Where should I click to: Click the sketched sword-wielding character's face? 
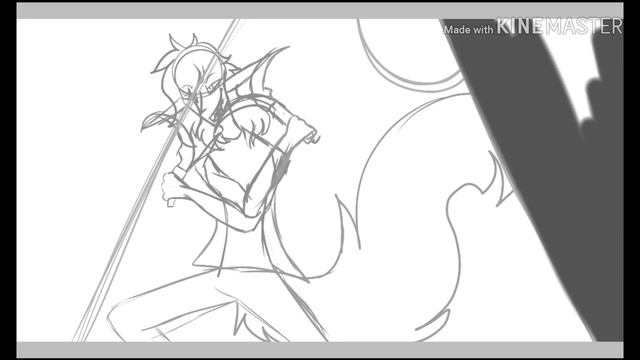pyautogui.click(x=201, y=88)
